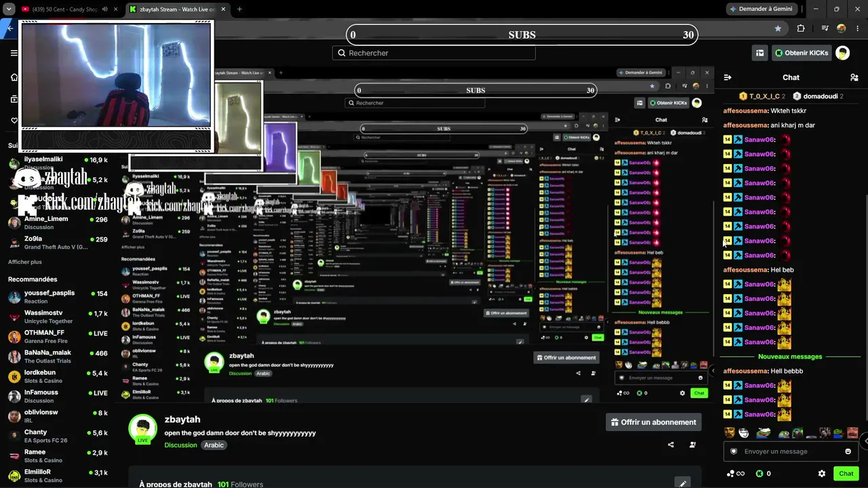The image size is (868, 488).
Task: Open Ramee recommended channel
Action: (58, 455)
